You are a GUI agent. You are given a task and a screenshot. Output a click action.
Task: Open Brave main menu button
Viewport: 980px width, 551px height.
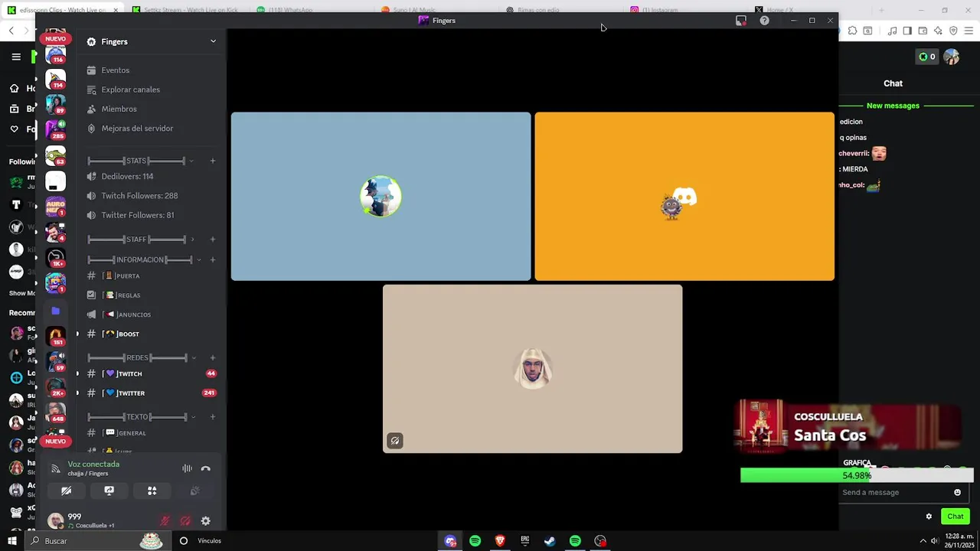[969, 31]
